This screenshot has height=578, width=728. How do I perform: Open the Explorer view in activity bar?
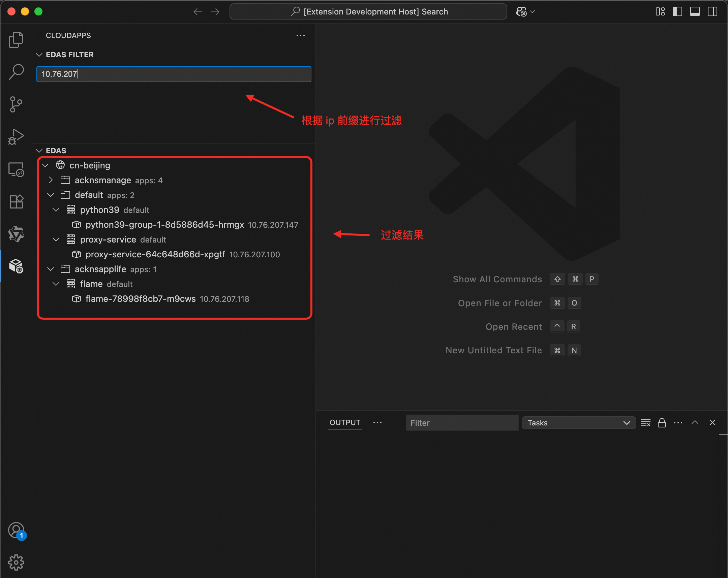[x=16, y=40]
